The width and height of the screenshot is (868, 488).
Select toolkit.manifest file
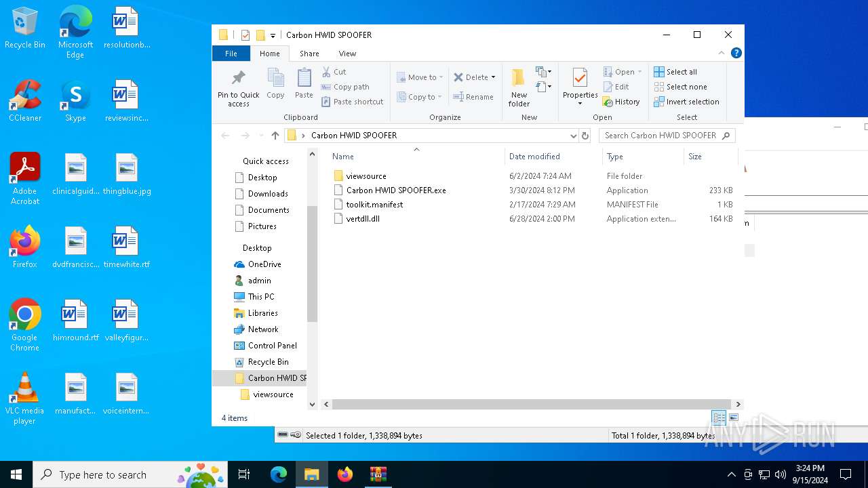pyautogui.click(x=374, y=205)
